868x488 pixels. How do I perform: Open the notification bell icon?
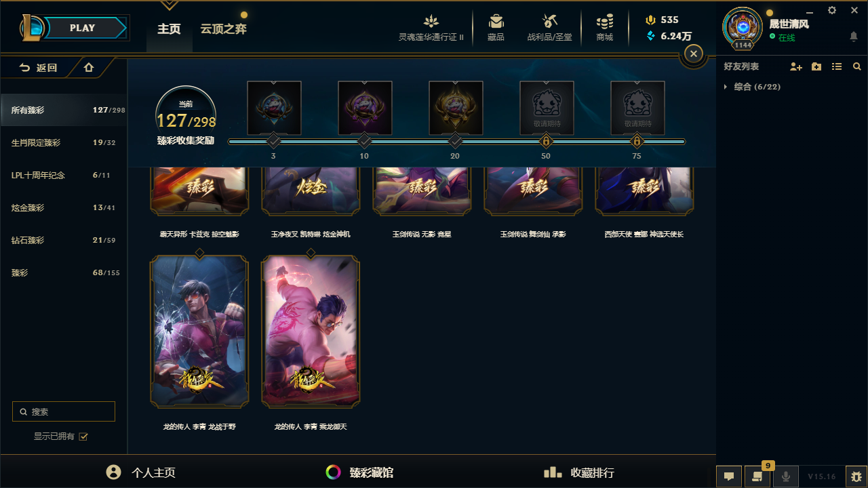coord(854,37)
